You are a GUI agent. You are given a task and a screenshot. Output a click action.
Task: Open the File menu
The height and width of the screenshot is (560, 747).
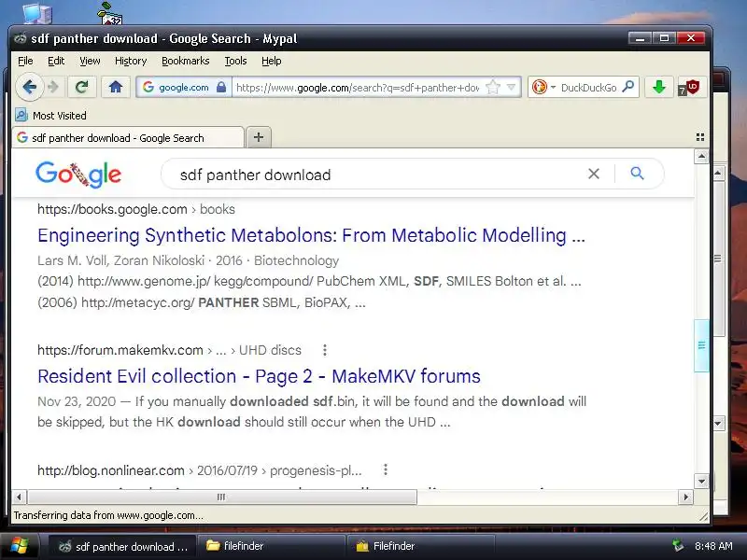tap(25, 61)
